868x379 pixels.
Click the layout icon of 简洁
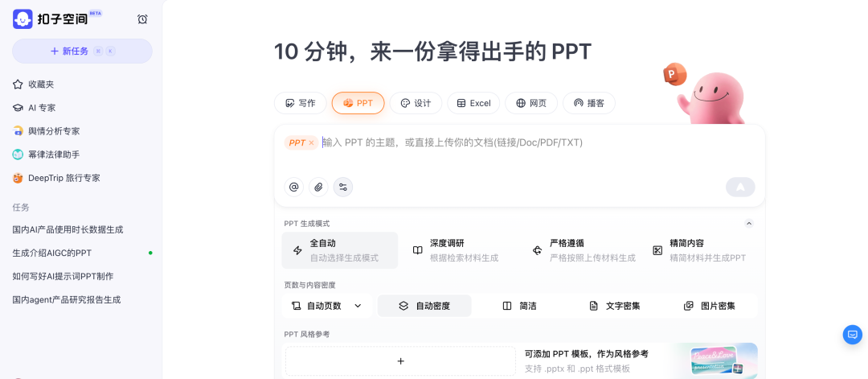click(x=507, y=306)
